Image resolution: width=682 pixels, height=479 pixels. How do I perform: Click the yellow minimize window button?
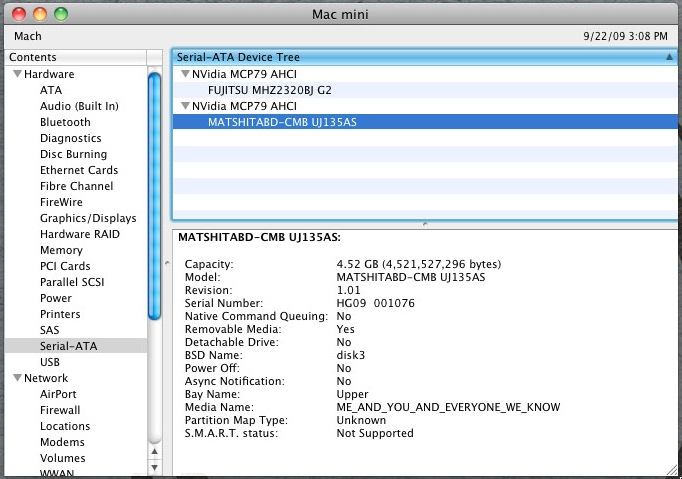(x=40, y=14)
